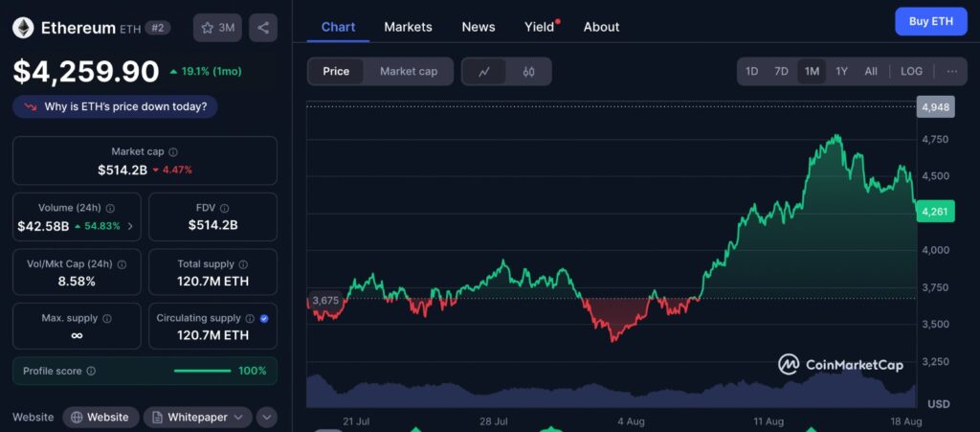Add Ethereum to watchlist via star button

click(x=217, y=28)
